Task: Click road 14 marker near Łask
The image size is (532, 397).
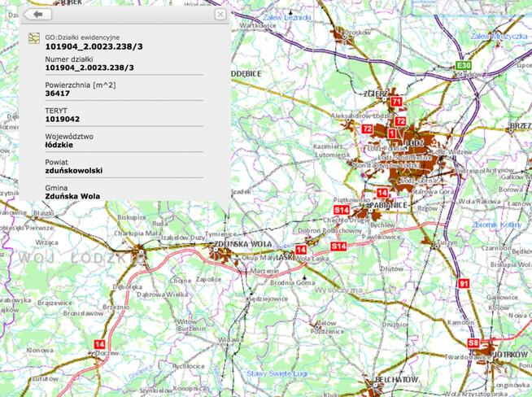Action: coord(301,250)
